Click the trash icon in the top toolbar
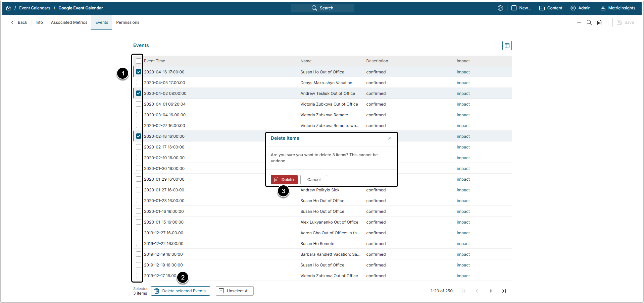This screenshot has width=644, height=303. point(599,22)
